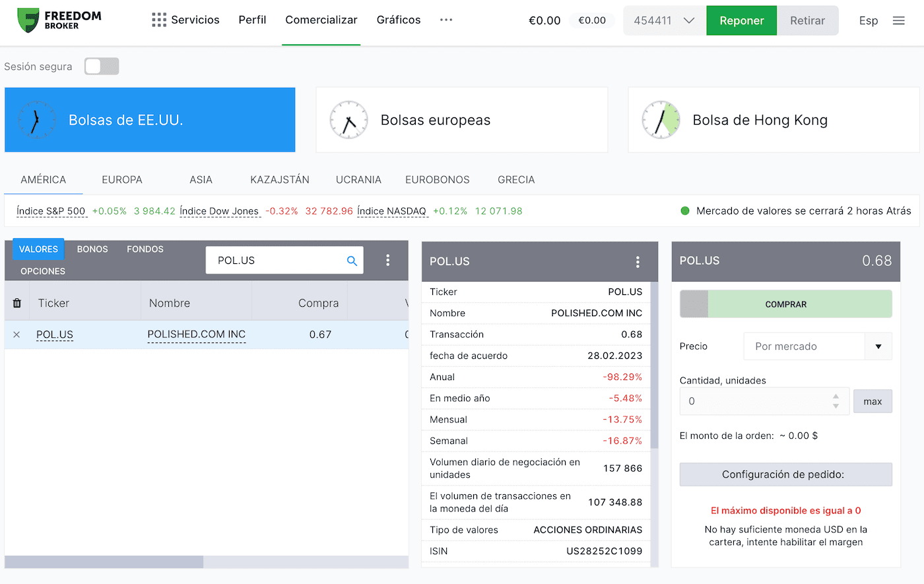Select the BONOS tab

tap(92, 249)
